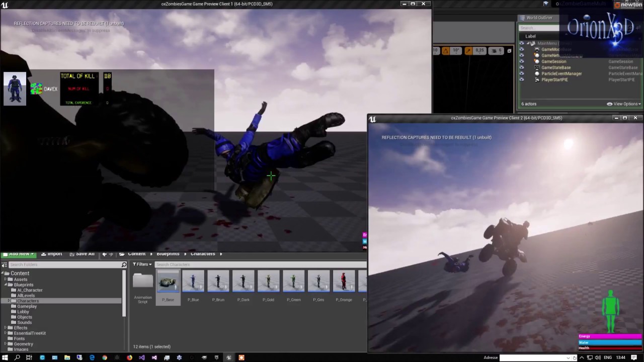Expand the Assets folder

point(6,279)
